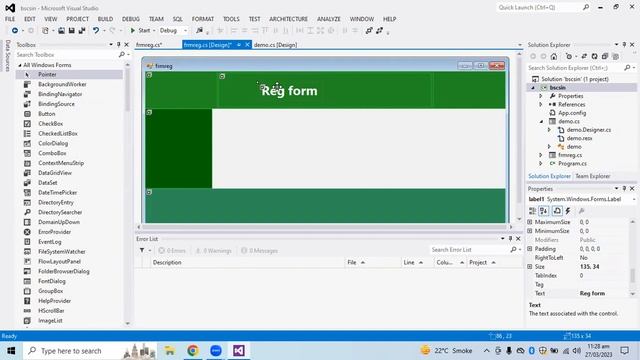Viewport: 640px width, 360px height.
Task: Select CheckBox in the Toolbox
Action: 51,124
